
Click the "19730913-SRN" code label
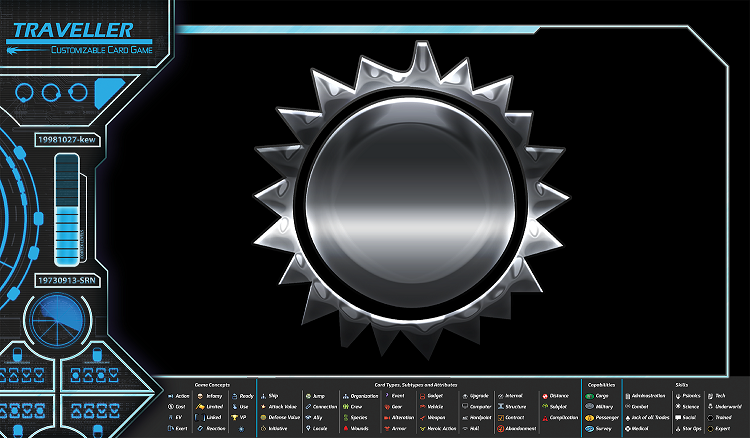click(67, 280)
